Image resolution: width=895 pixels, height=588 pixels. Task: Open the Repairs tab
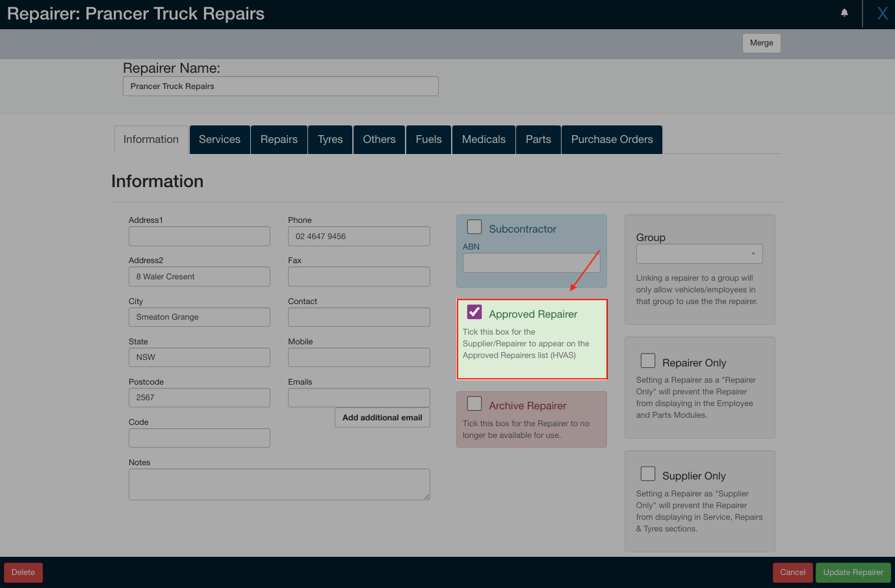click(x=278, y=139)
